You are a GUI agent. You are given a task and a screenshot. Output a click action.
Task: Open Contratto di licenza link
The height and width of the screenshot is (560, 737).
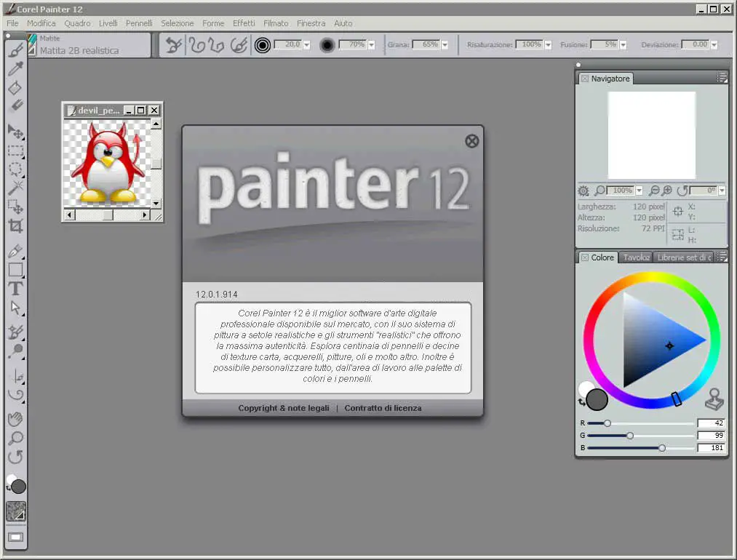(x=383, y=408)
